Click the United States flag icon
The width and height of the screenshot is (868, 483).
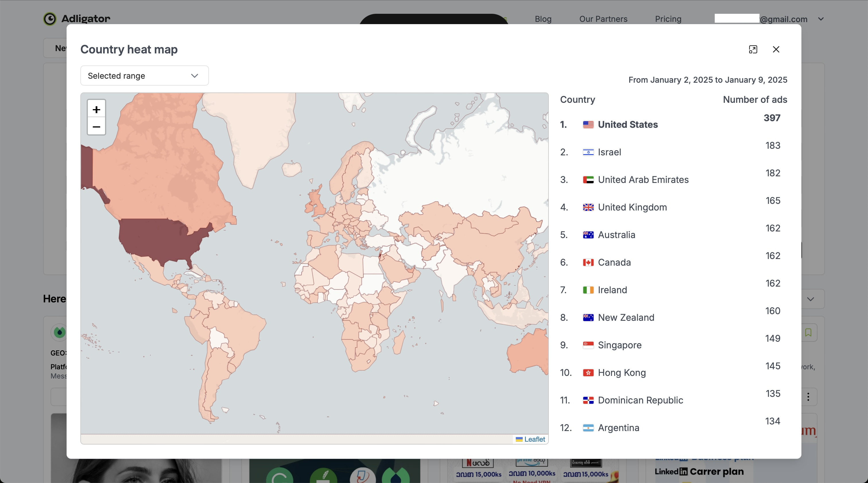tap(588, 125)
